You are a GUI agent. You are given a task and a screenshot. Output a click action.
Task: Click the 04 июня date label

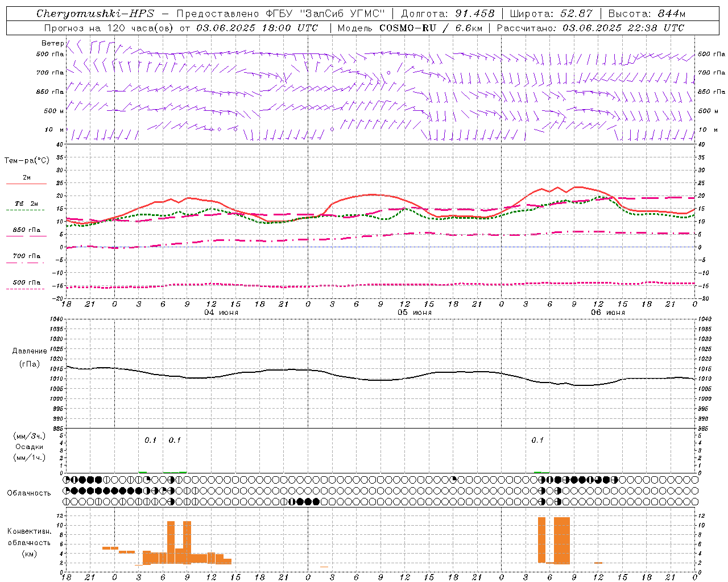221,313
